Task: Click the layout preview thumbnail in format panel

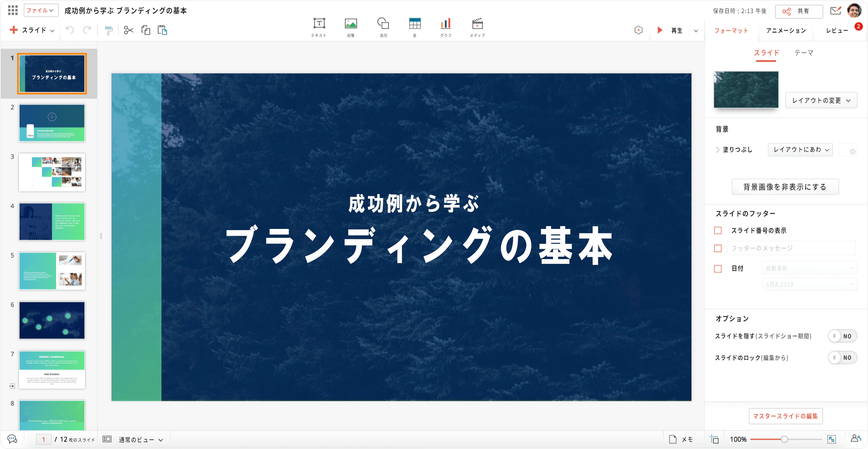Action: (746, 89)
